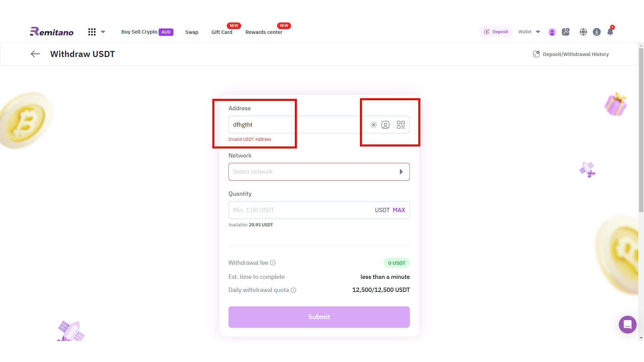Open the profile avatar menu
644x362 pixels.
coord(552,32)
